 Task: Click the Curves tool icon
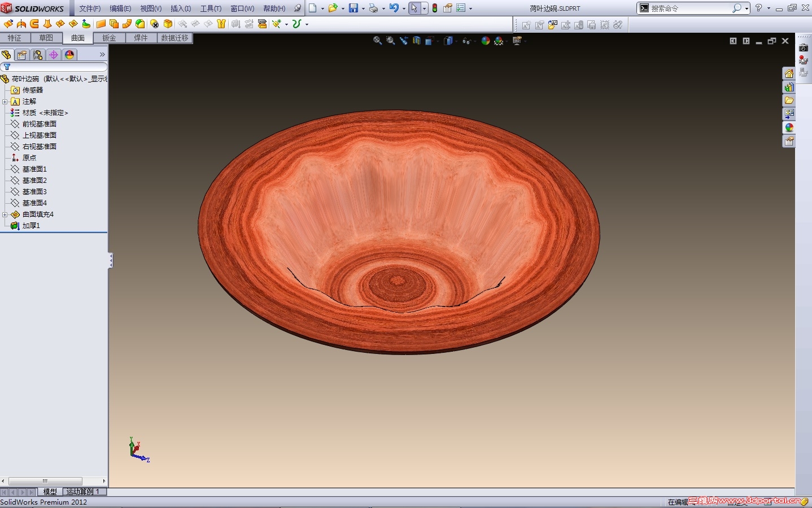pyautogui.click(x=296, y=24)
